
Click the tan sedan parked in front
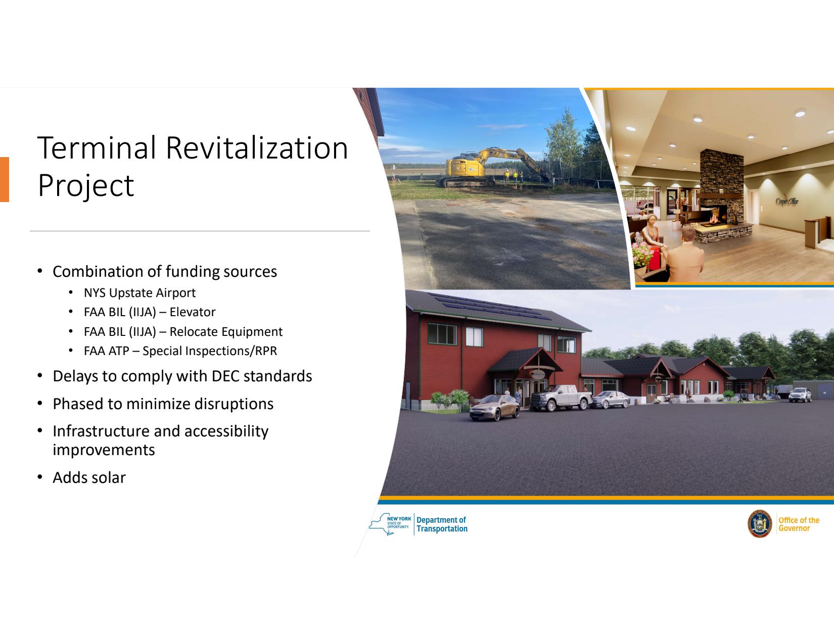[494, 407]
